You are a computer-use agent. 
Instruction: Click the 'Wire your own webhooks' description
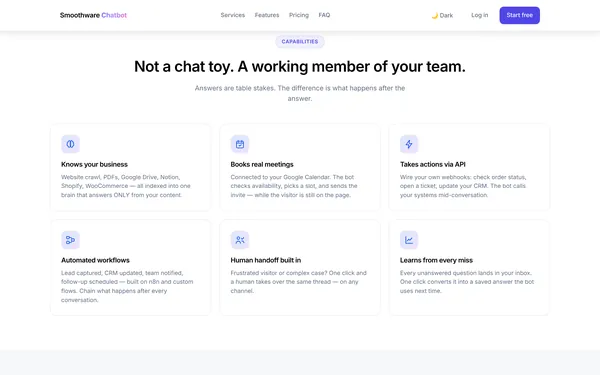point(463,186)
